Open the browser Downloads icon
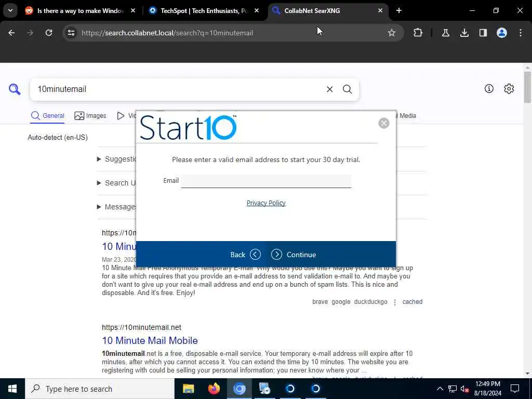532x399 pixels. tap(464, 33)
